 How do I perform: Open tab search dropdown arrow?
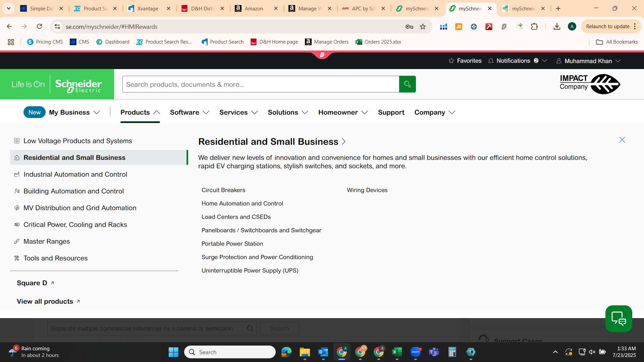point(9,8)
